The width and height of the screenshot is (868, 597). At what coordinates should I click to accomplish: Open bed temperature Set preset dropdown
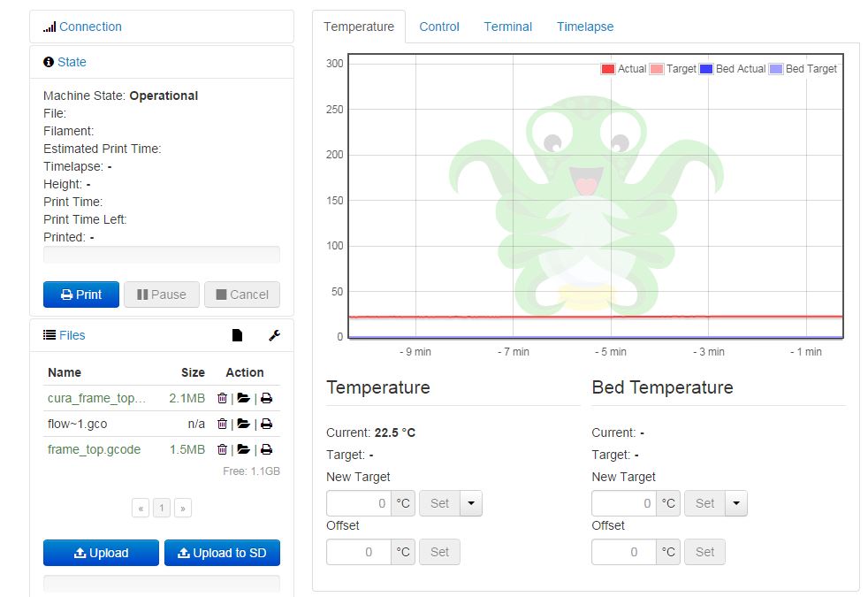(736, 503)
